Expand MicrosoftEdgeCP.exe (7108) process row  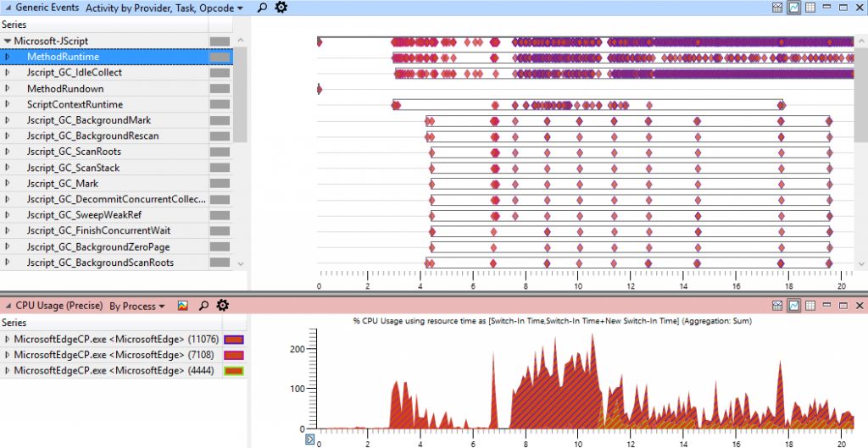tap(7, 355)
